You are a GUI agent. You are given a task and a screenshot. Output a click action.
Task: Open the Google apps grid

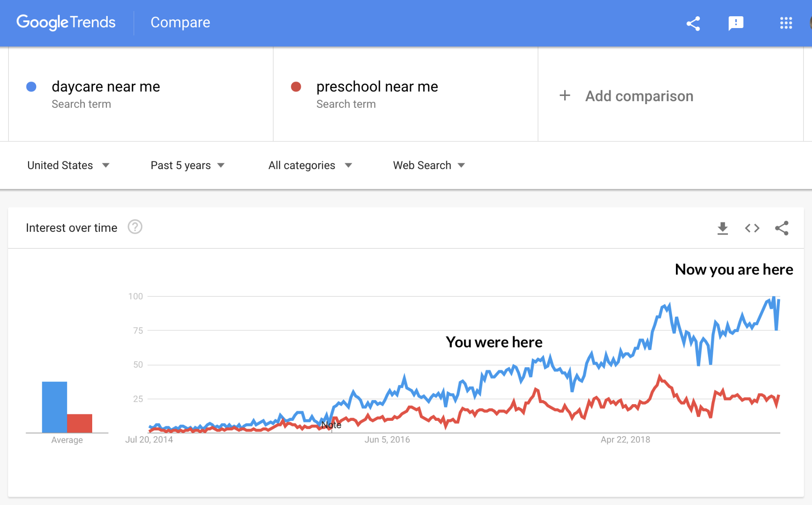[786, 23]
